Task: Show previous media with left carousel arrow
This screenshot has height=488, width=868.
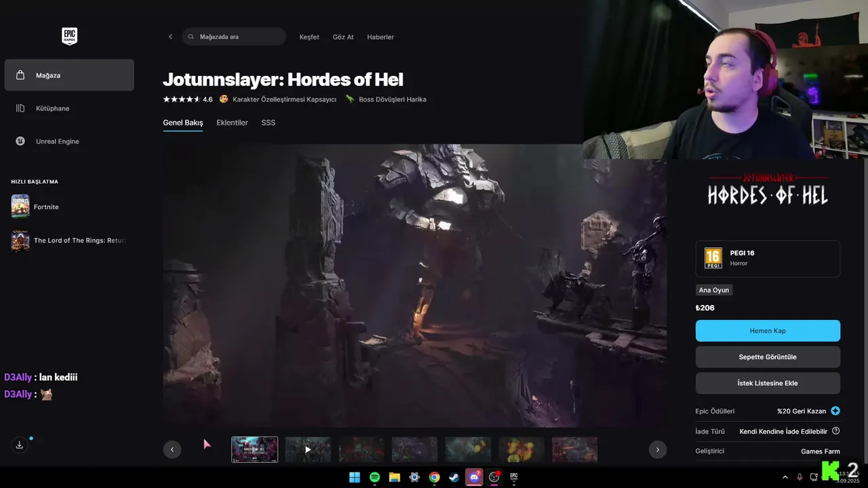Action: tap(172, 449)
